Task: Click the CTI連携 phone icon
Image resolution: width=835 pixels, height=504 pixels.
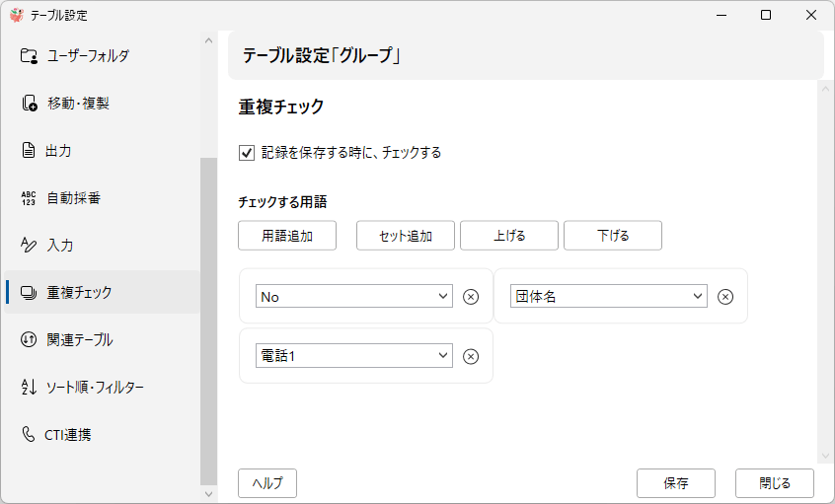Action: [x=29, y=434]
